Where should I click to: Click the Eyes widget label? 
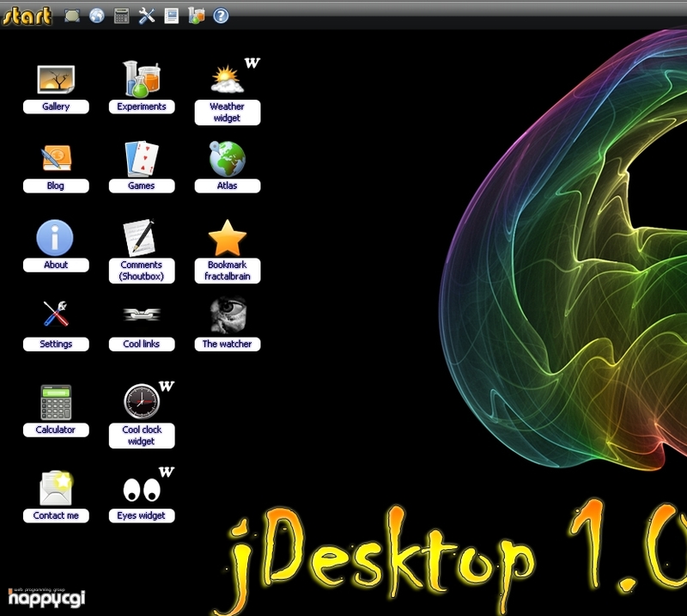pyautogui.click(x=142, y=515)
